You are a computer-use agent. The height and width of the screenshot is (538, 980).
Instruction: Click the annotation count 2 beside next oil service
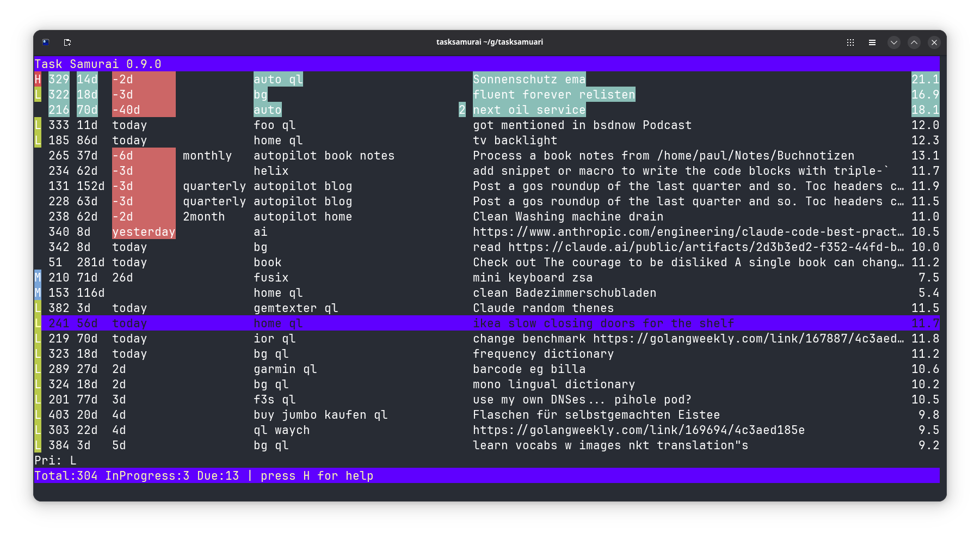[x=462, y=110]
